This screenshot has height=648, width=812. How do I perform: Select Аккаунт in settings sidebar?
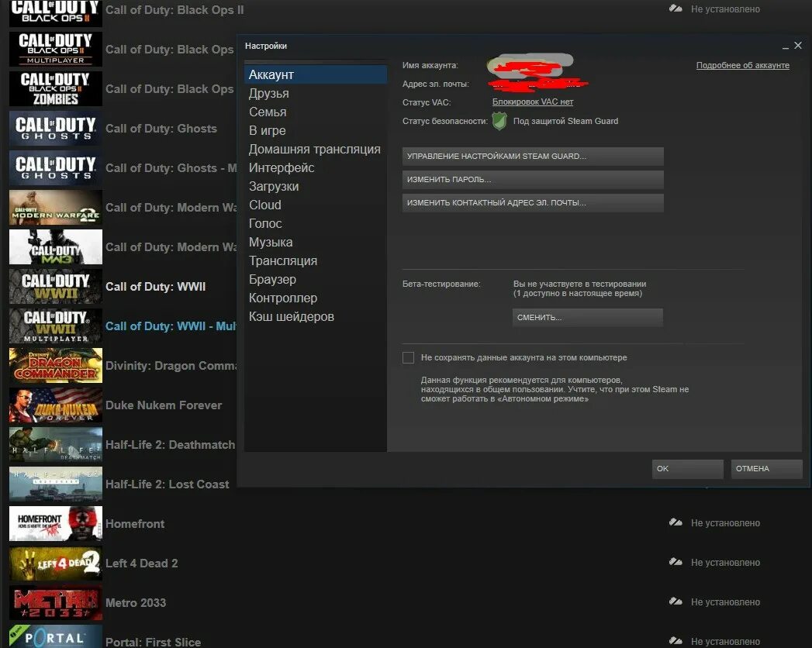[316, 74]
